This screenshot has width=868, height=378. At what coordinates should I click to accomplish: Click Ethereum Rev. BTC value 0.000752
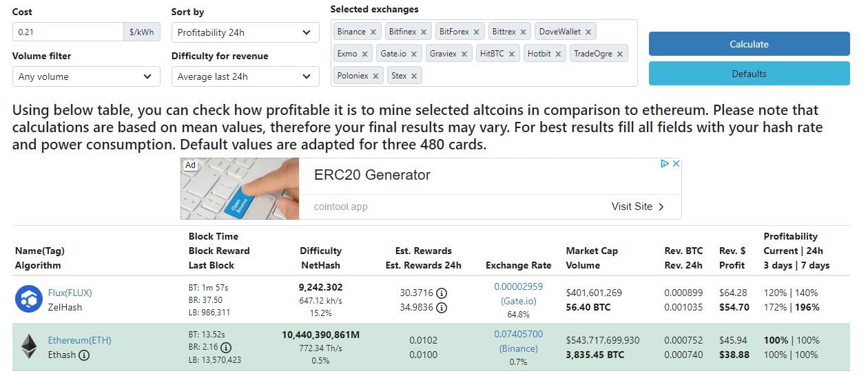click(x=683, y=340)
